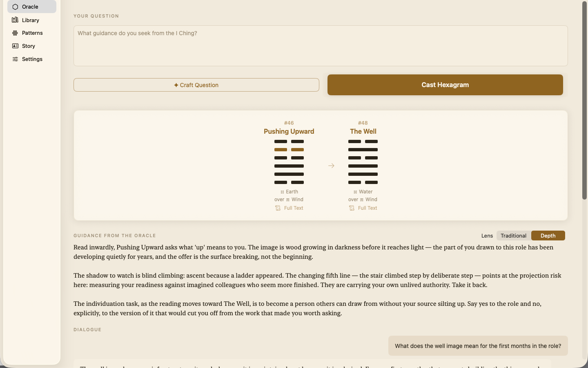588x368 pixels.
Task: Focus the question text field
Action: [321, 46]
